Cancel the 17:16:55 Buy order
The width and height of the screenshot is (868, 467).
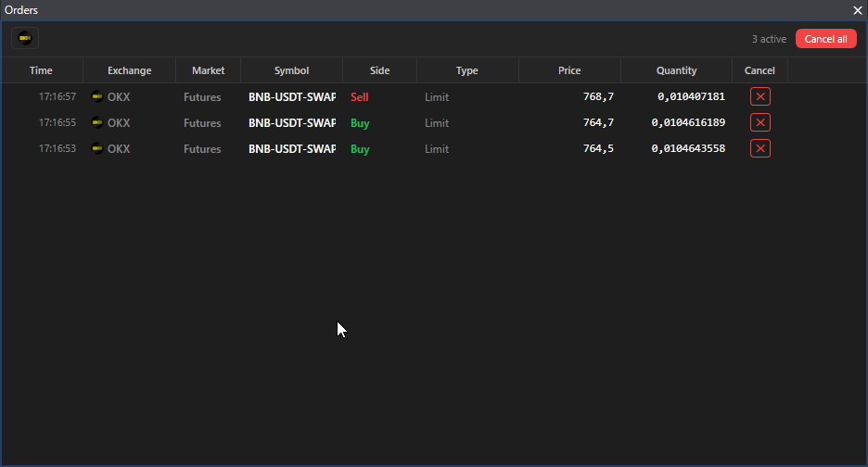click(x=760, y=122)
